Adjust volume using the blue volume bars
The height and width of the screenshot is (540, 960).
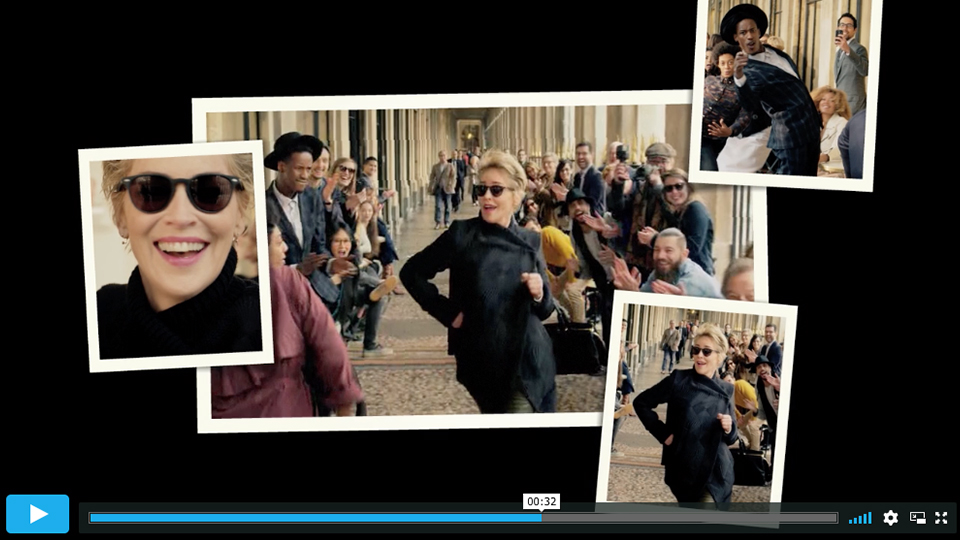tap(860, 518)
